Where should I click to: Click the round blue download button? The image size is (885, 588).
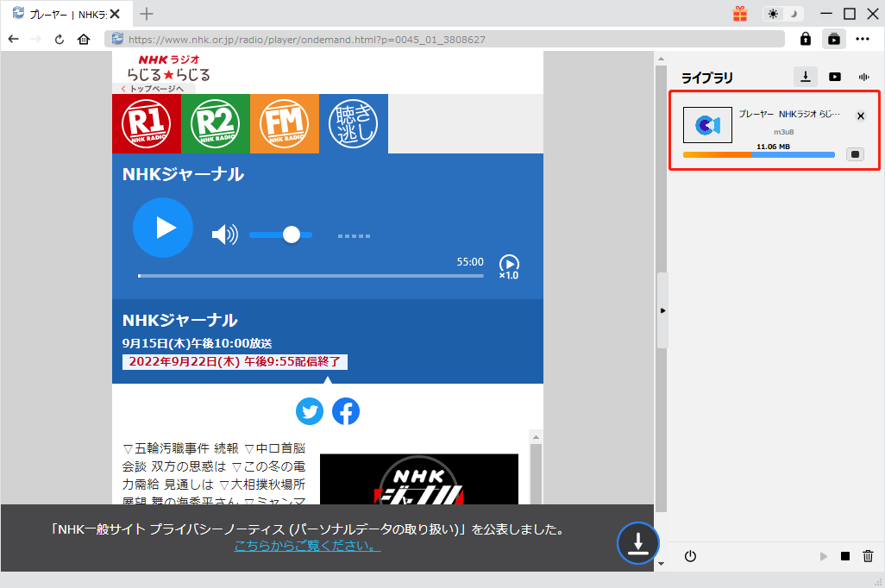pos(637,543)
